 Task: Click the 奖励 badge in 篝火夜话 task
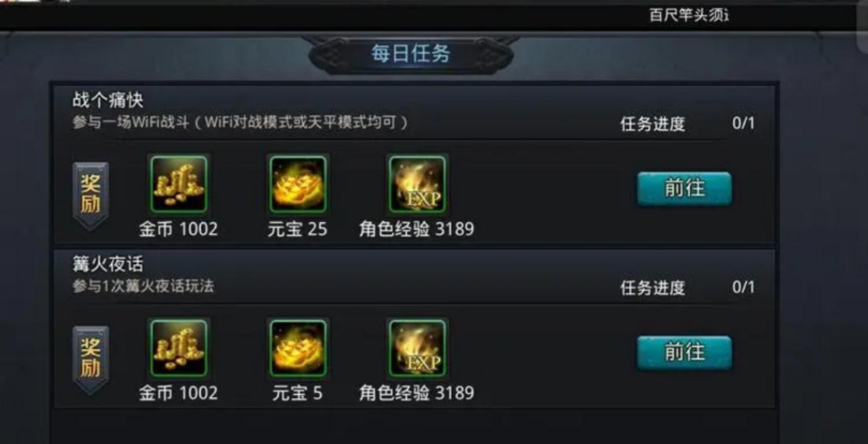90,360
